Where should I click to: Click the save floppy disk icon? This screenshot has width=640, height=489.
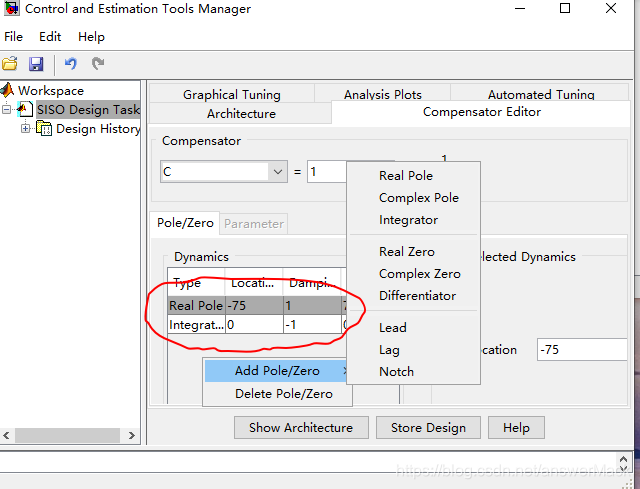(x=36, y=64)
